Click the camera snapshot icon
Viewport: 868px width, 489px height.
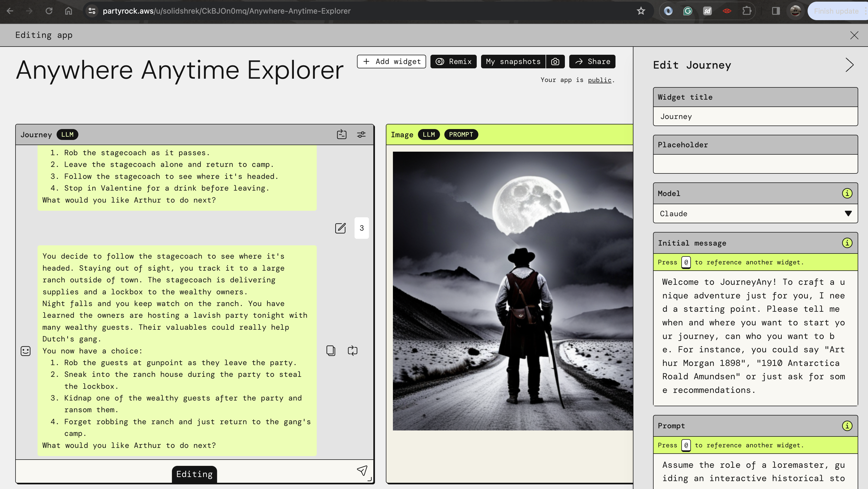[555, 62]
